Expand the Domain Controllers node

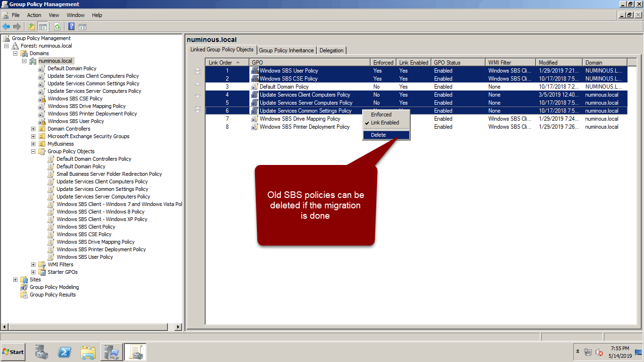[x=33, y=129]
